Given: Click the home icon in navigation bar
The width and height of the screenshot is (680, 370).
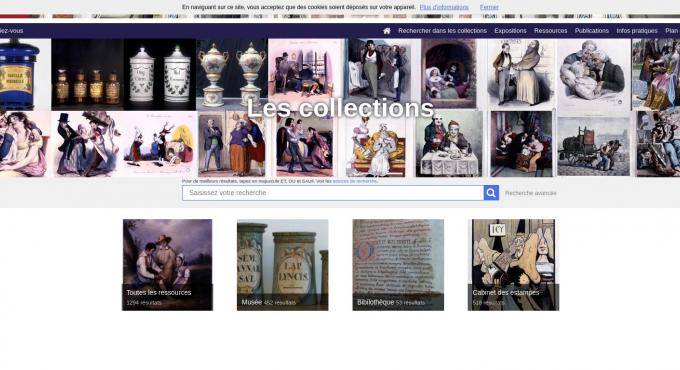Looking at the screenshot, I should tap(387, 31).
